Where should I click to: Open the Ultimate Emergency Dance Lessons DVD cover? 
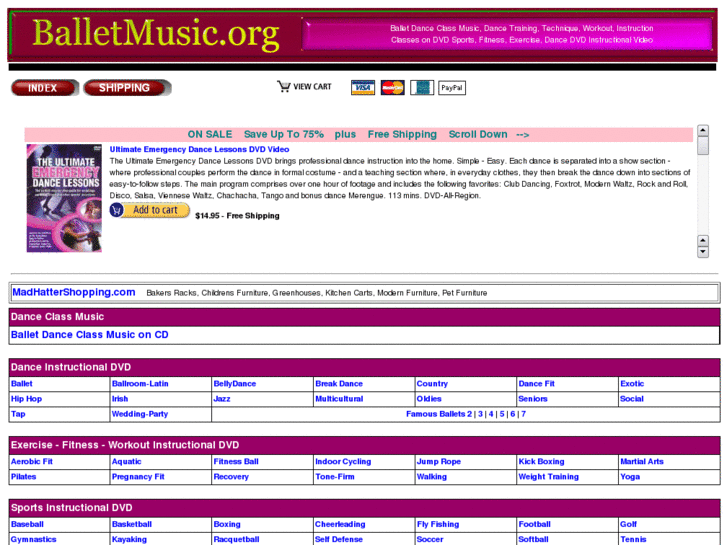pos(64,198)
